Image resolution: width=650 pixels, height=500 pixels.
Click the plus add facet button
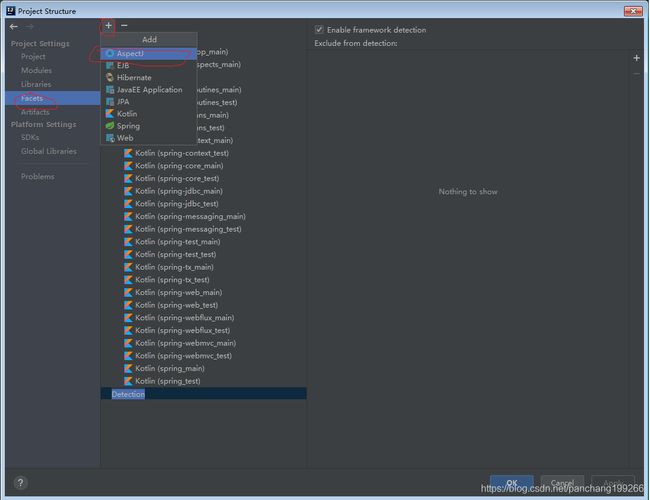coord(108,26)
